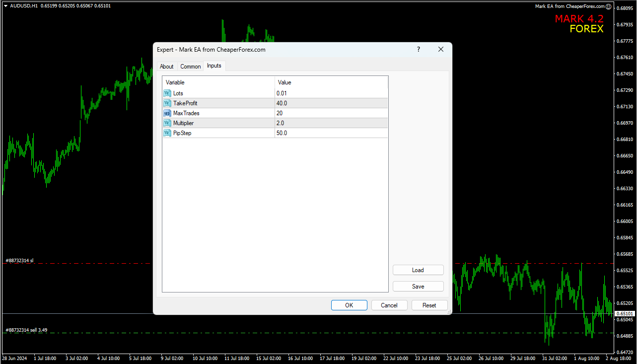Image resolution: width=637 pixels, height=364 pixels.
Task: Click the Reset button
Action: click(429, 305)
